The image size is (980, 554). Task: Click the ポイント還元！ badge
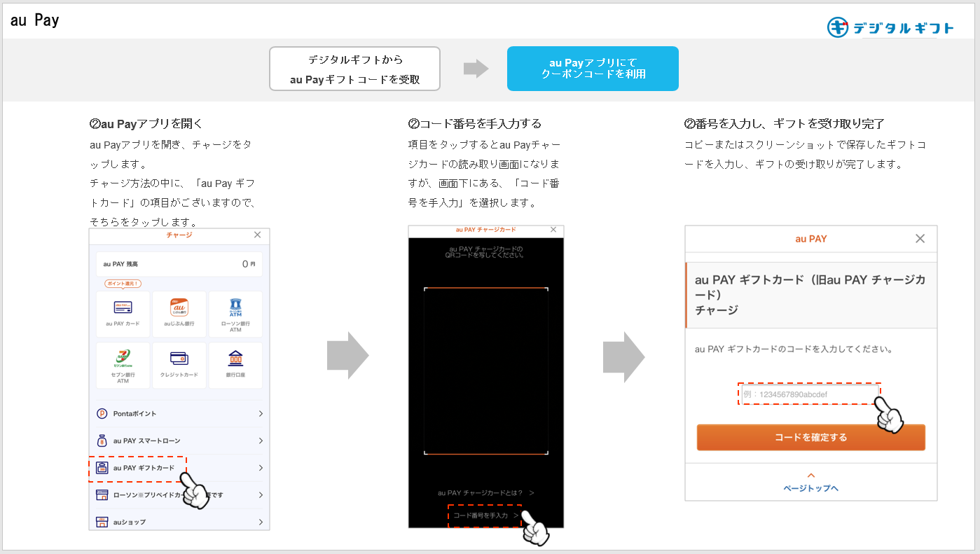[x=123, y=284]
